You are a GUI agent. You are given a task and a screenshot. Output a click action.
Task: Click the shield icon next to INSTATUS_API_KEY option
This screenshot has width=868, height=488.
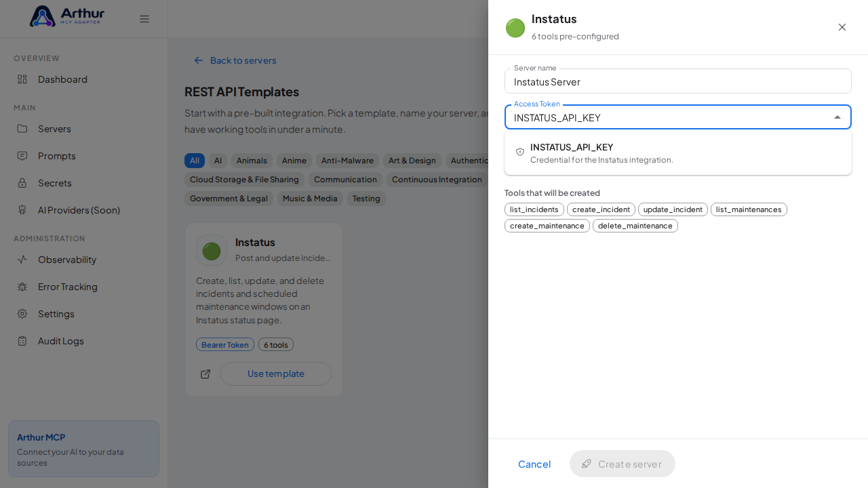520,152
